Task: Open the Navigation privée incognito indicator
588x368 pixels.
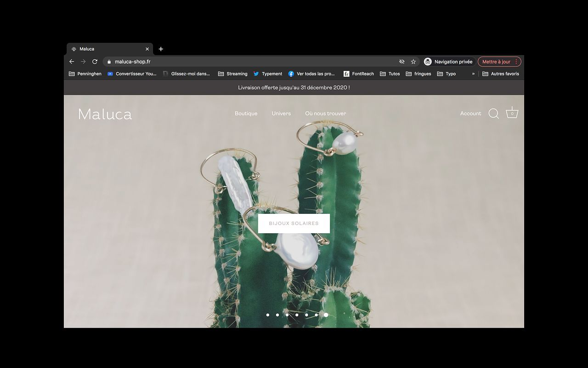Action: [448, 62]
